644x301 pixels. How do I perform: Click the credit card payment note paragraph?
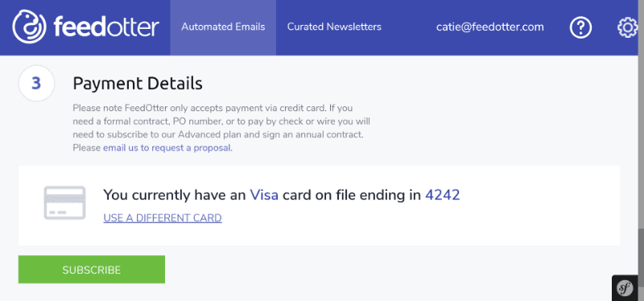pyautogui.click(x=222, y=128)
